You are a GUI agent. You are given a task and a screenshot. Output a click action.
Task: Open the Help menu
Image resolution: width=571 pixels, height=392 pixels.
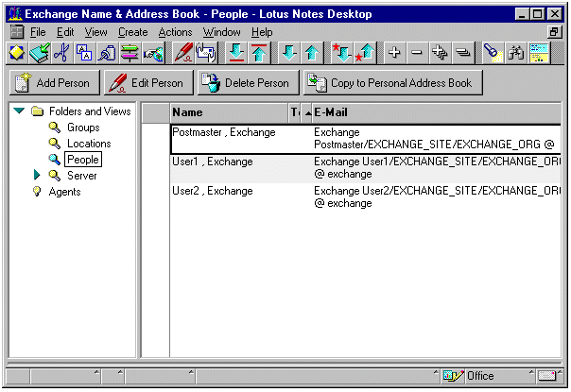coord(262,32)
